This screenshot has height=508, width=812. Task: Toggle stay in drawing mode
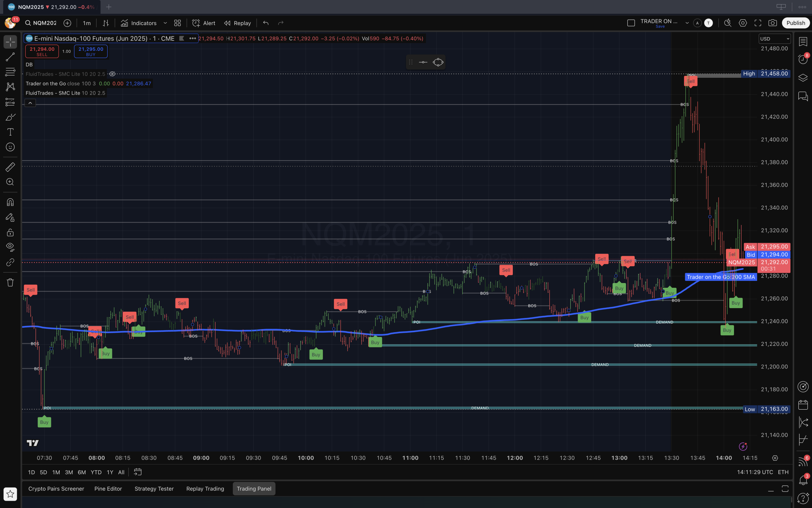[10, 217]
